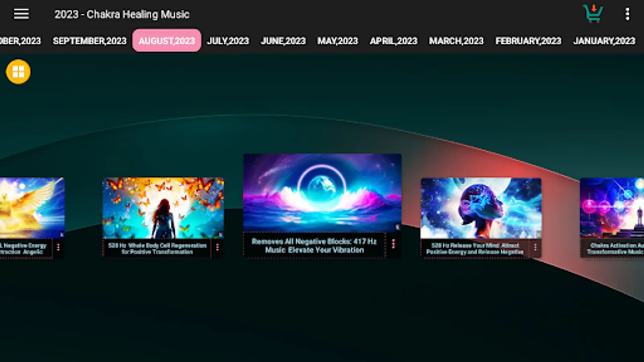The image size is (644, 362).
Task: Switch to the APRIL,2023 tab
Action: click(393, 41)
